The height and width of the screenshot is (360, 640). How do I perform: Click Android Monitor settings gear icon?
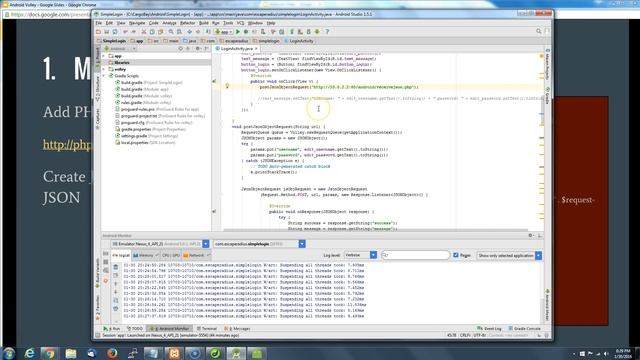531,236
